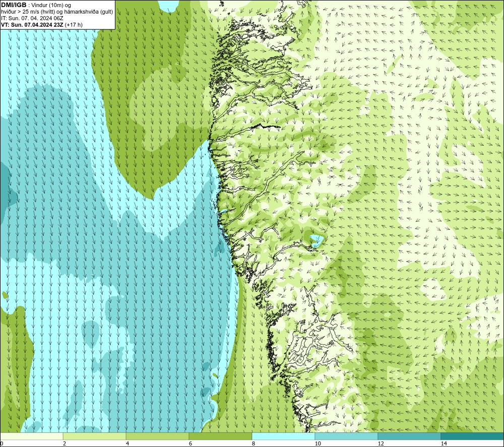Viewport: 504px width, 447px height.
Task: Click the 'IT: Sun. 07. 04. 2024 06Z' line
Action: 32,18
